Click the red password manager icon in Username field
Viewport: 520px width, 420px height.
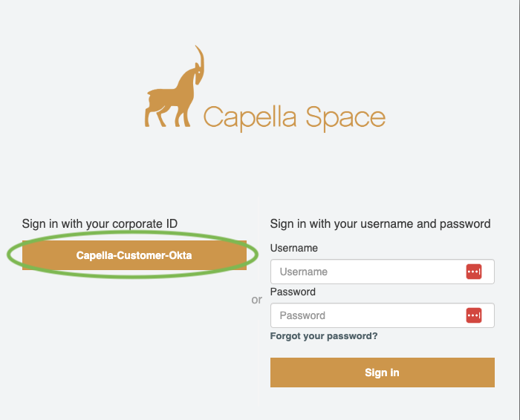click(x=474, y=272)
